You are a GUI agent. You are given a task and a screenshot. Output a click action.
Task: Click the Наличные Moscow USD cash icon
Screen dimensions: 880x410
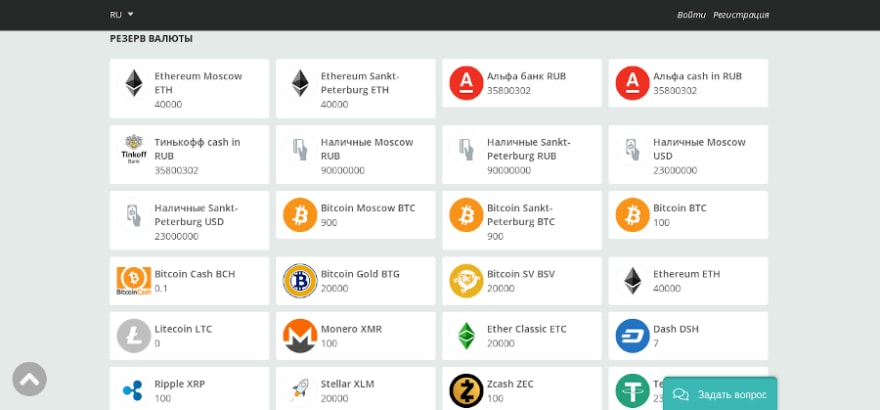632,149
